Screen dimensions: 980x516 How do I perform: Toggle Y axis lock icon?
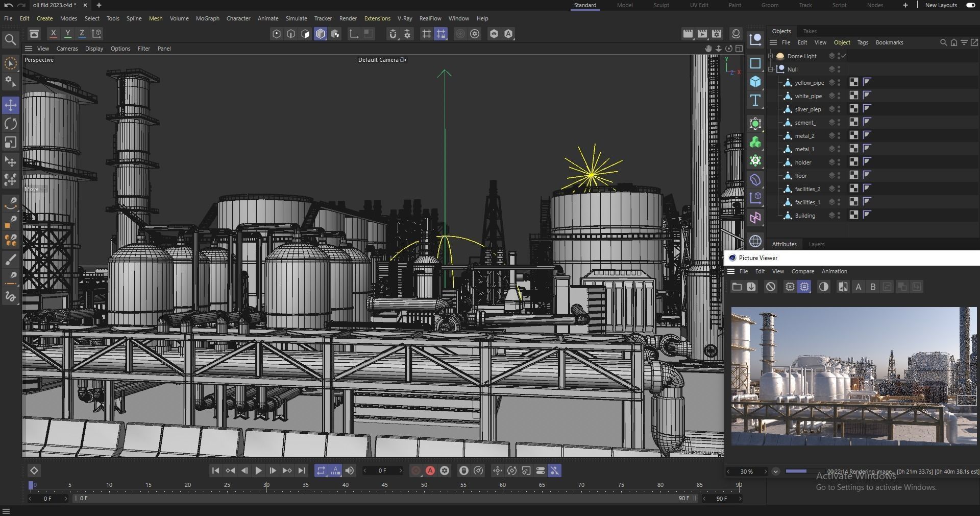pos(67,34)
